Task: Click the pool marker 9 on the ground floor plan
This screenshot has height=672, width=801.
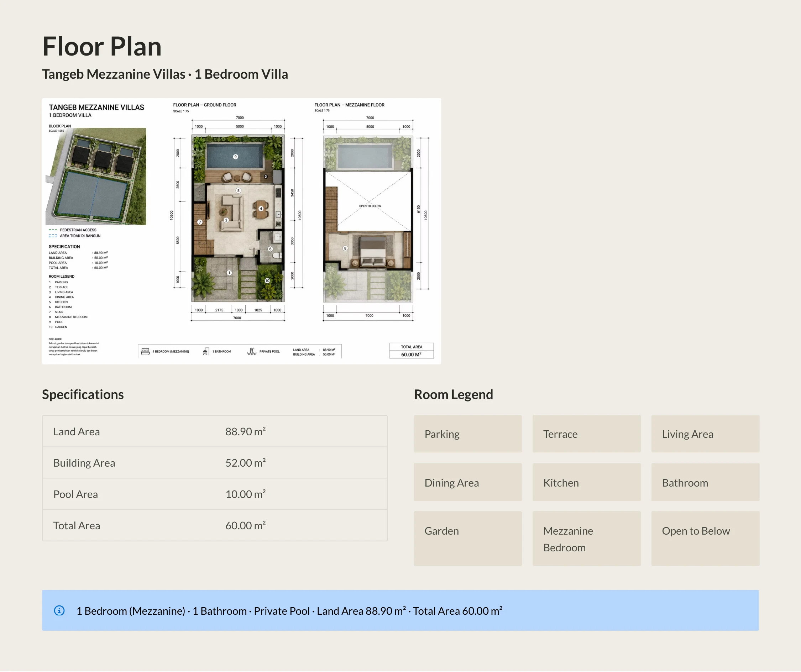Action: tap(235, 157)
